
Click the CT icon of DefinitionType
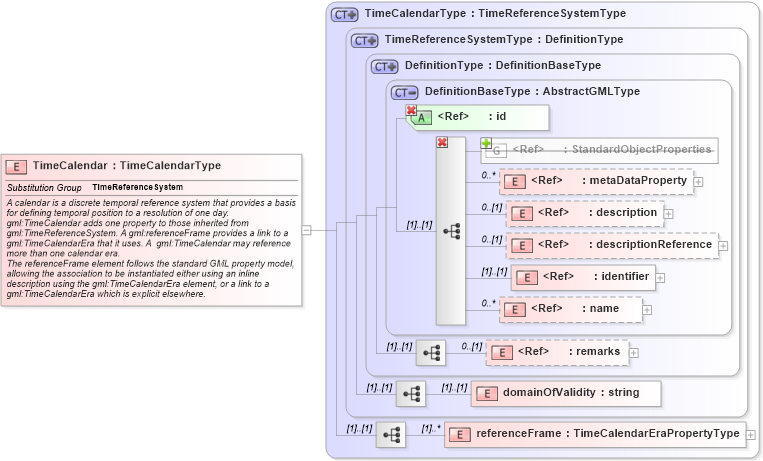(384, 66)
